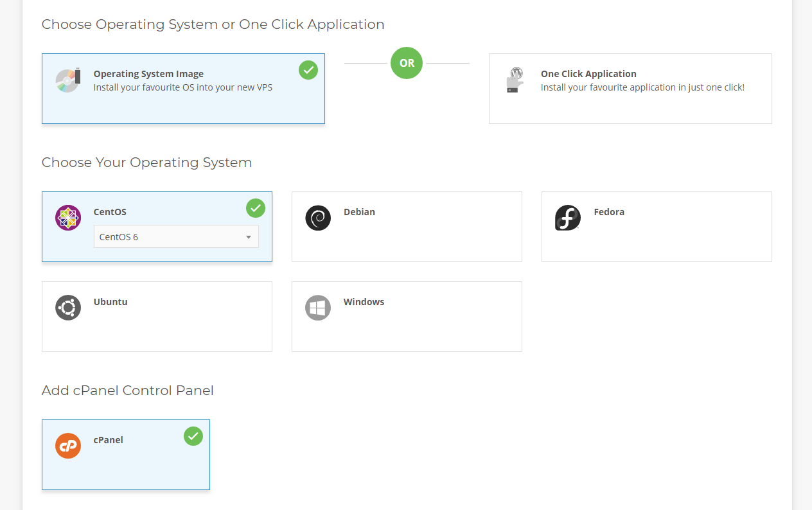Click the orange cPanel logo
The width and height of the screenshot is (812, 510).
[x=68, y=446]
